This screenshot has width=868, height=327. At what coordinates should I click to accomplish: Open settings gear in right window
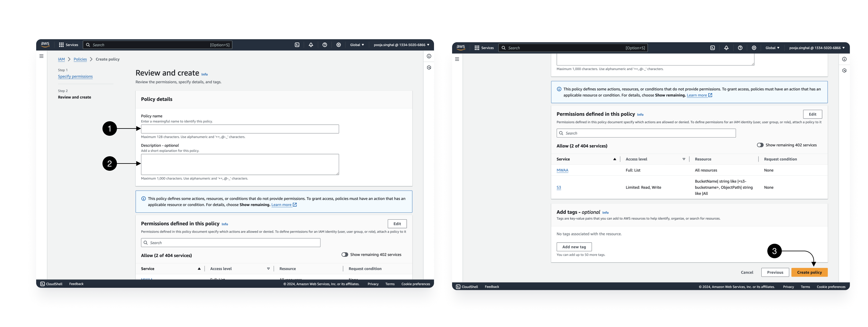tap(754, 48)
